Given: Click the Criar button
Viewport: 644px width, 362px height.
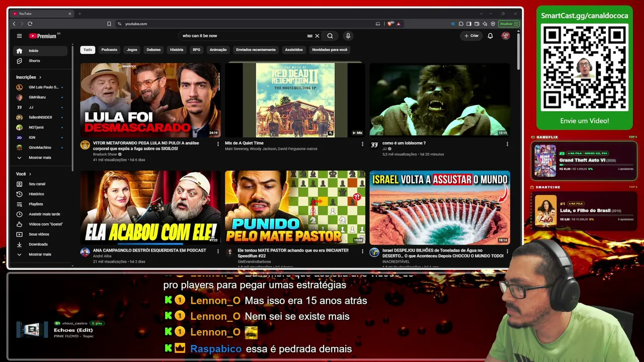Looking at the screenshot, I should click(x=471, y=36).
